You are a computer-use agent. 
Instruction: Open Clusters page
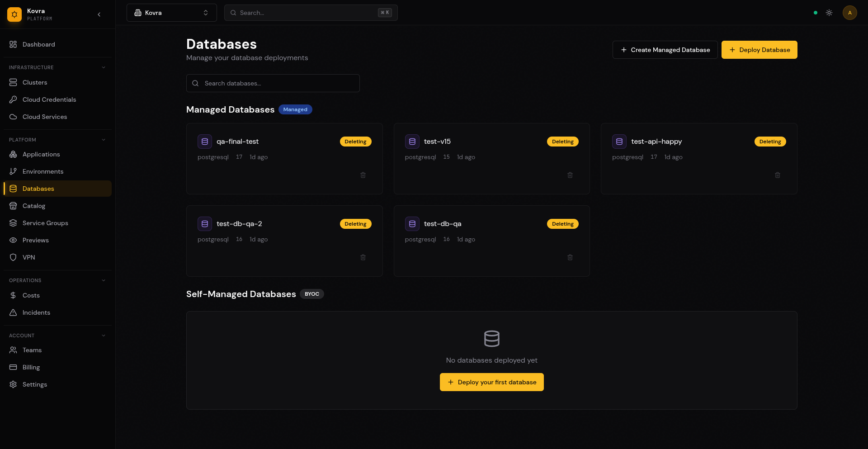coord(57,82)
